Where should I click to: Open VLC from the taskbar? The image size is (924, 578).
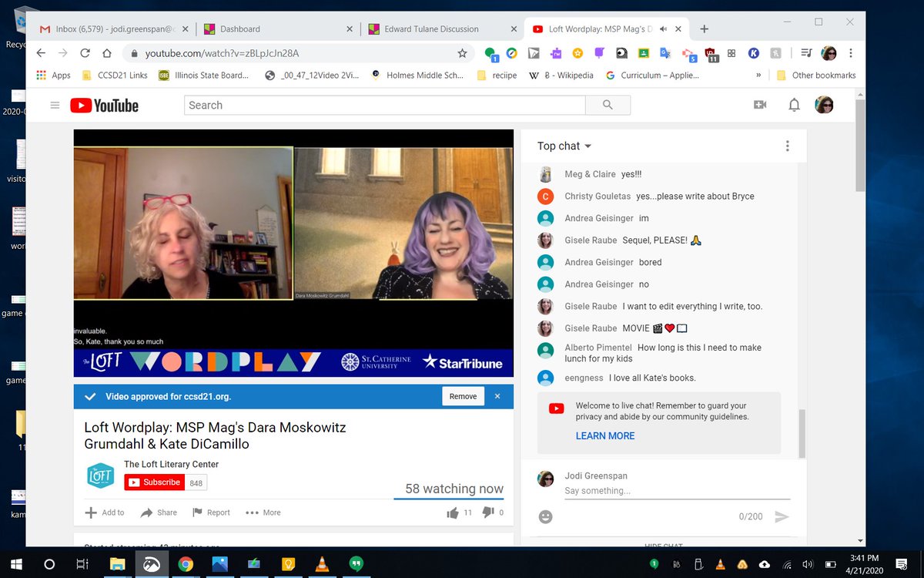(x=321, y=564)
